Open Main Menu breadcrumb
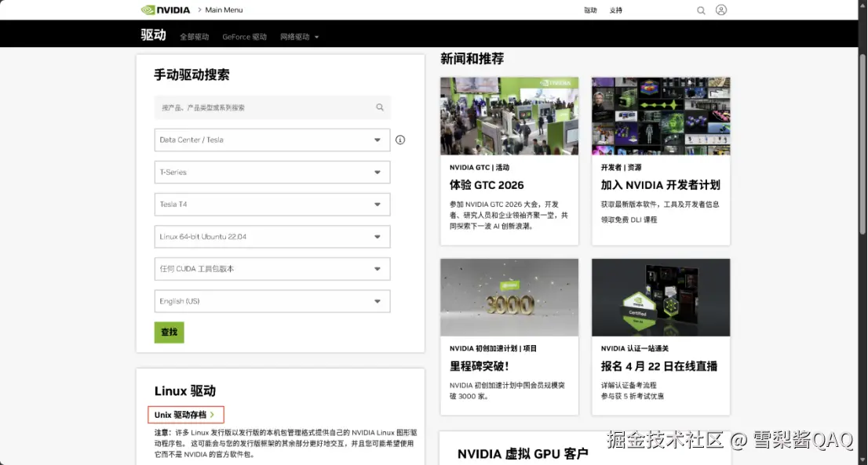This screenshot has height=465, width=868. (224, 10)
